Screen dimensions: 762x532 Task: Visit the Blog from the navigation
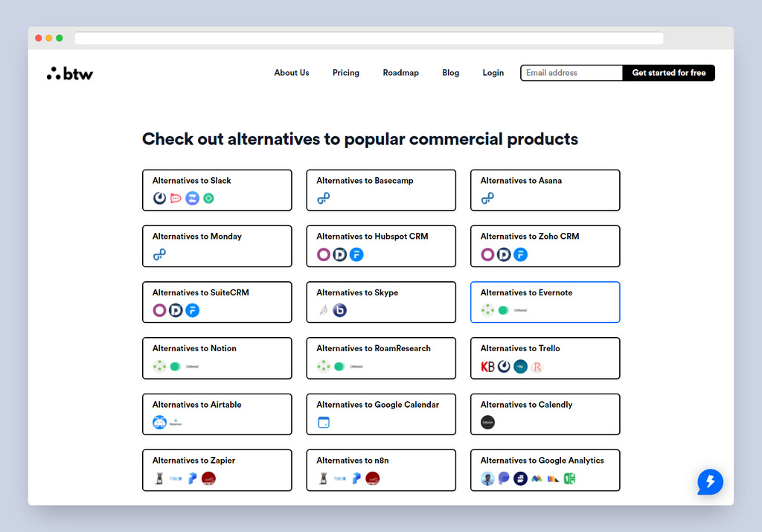click(450, 73)
